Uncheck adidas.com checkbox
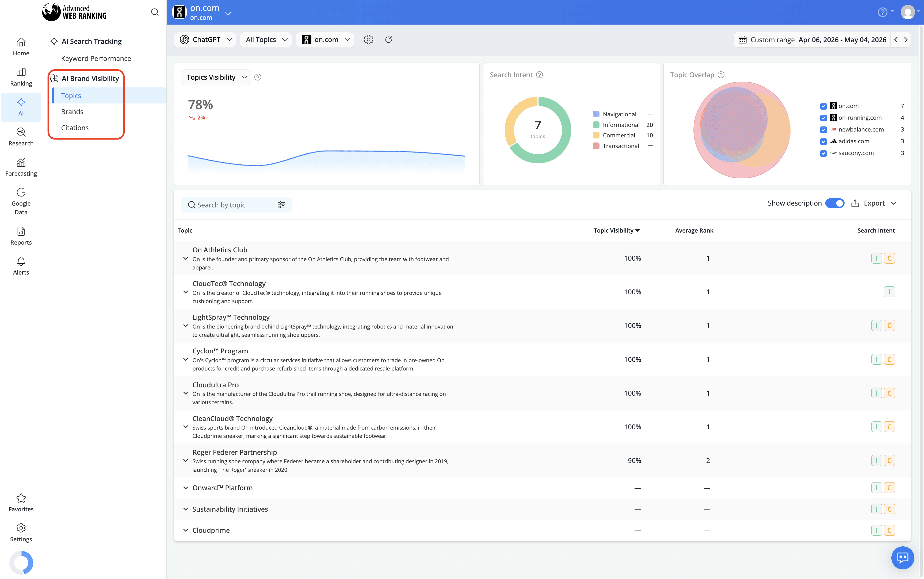Image resolution: width=924 pixels, height=579 pixels. tap(823, 142)
